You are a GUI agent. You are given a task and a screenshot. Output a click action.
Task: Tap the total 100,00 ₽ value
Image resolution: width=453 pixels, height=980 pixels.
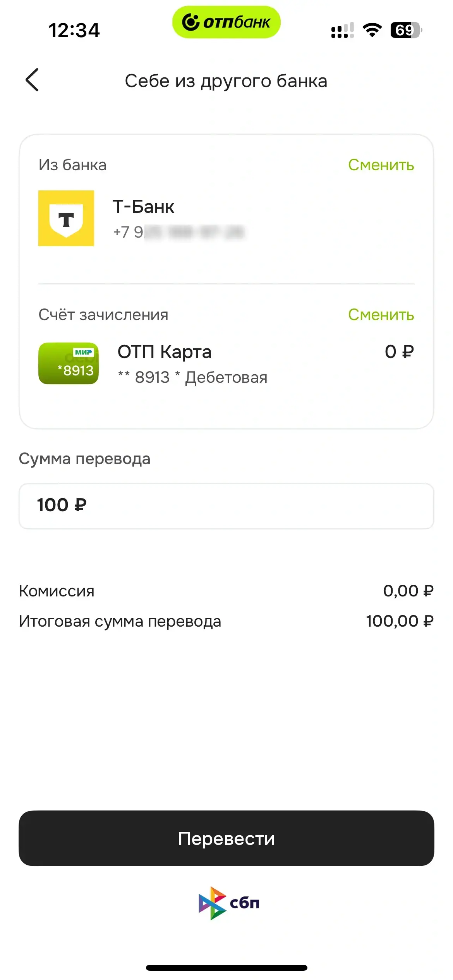click(x=400, y=621)
